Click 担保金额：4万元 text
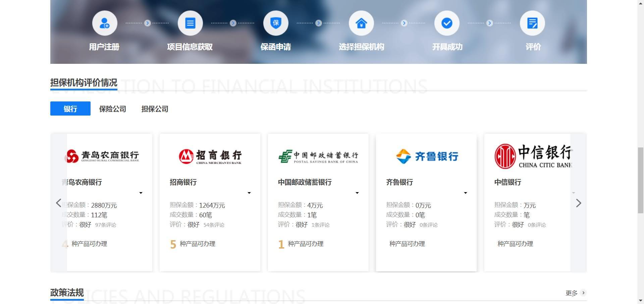644x304 pixels. click(301, 205)
